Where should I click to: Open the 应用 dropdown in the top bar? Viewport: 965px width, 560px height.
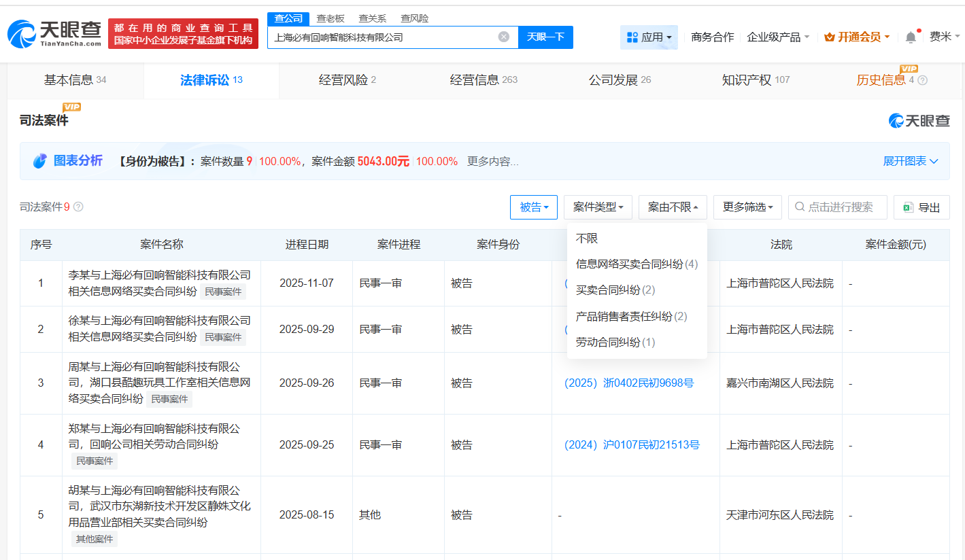[x=649, y=37]
